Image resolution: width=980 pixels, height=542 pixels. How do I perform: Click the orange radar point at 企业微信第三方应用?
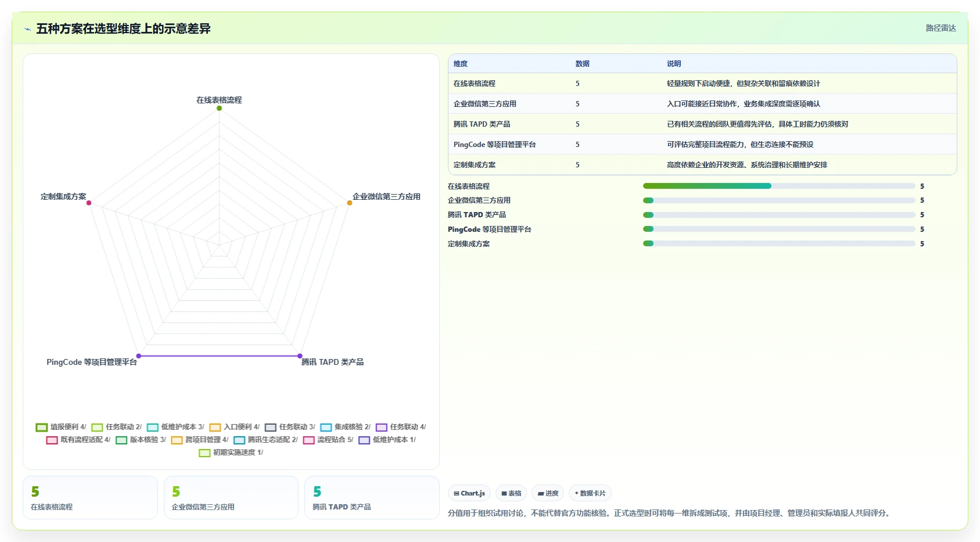350,203
